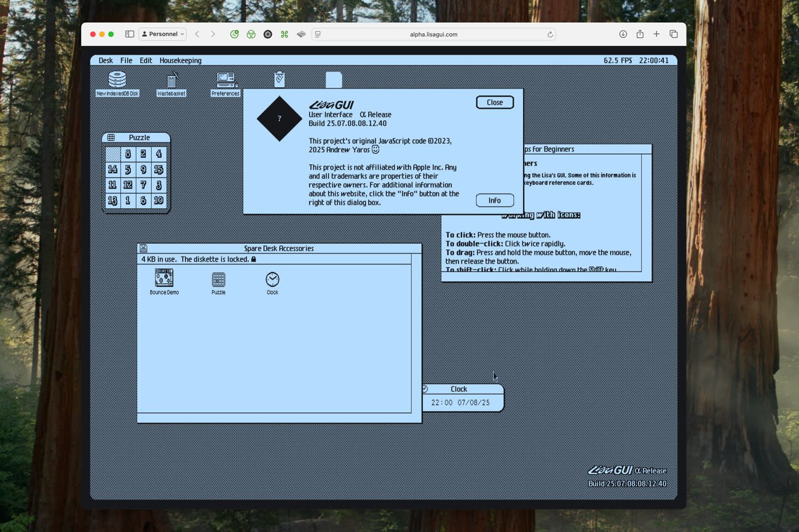Open the Edit menu
799x532 pixels.
146,60
